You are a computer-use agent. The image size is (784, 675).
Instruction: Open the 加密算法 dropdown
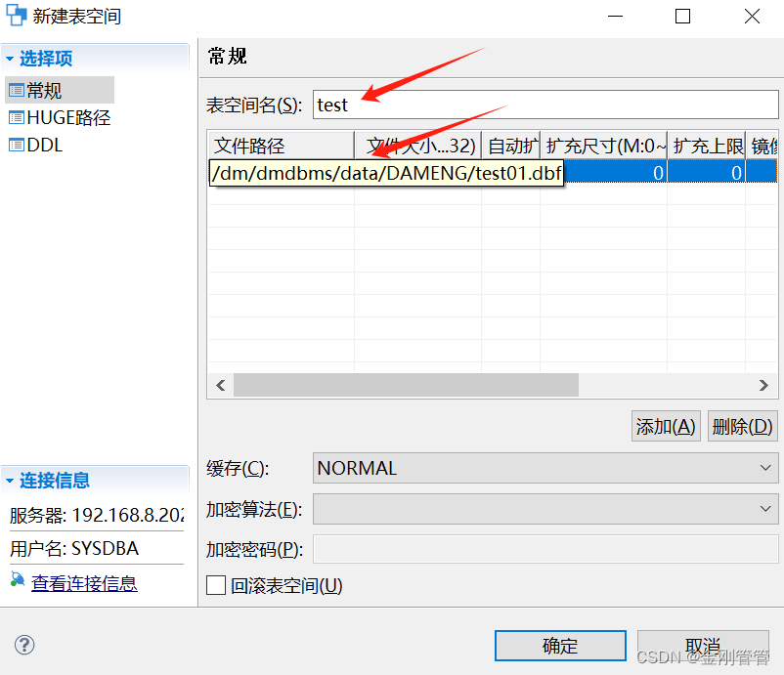[x=765, y=509]
